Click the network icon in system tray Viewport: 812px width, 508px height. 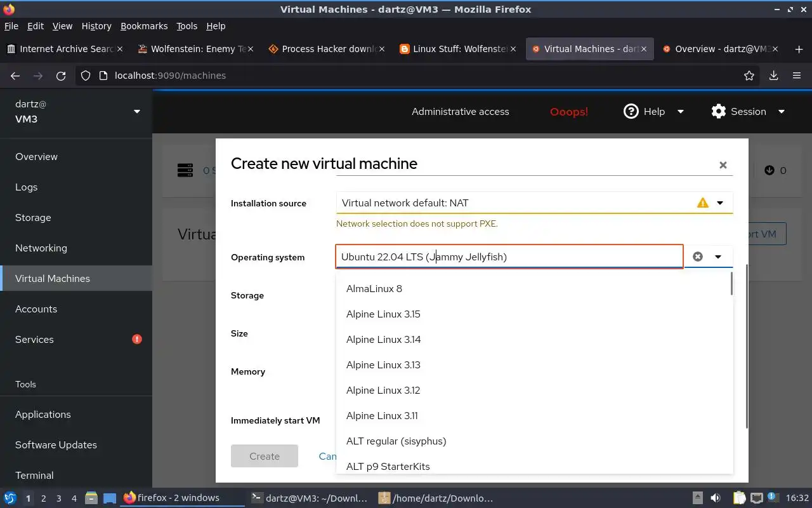[x=756, y=498]
